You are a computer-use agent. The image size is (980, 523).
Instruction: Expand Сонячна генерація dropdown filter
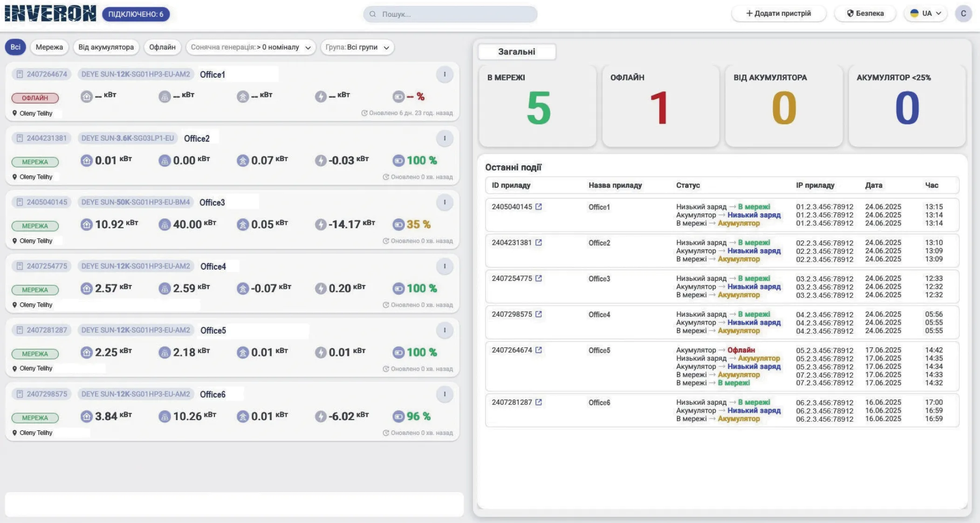click(251, 47)
